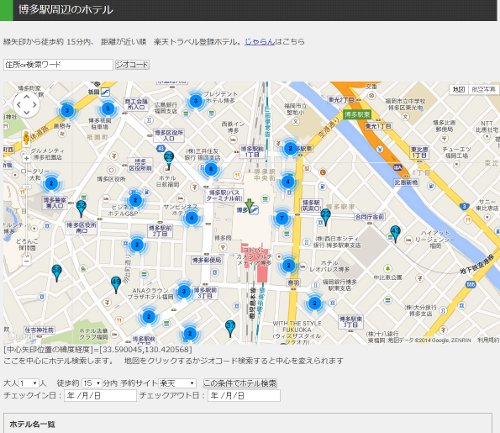500x433 pixels.
Task: Pan the map up with the arrow control
Action: click(x=27, y=97)
